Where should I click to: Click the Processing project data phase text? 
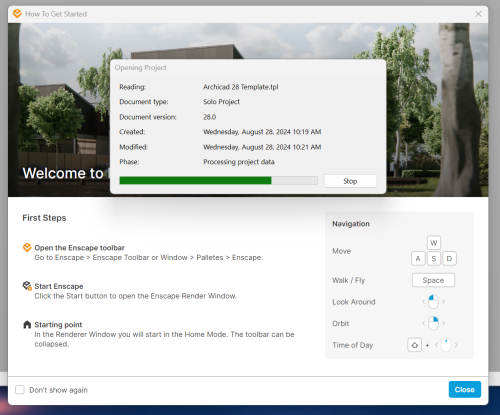coord(239,162)
